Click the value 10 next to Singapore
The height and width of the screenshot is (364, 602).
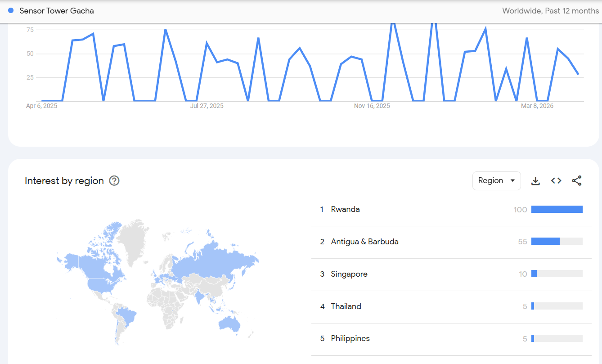[523, 274]
